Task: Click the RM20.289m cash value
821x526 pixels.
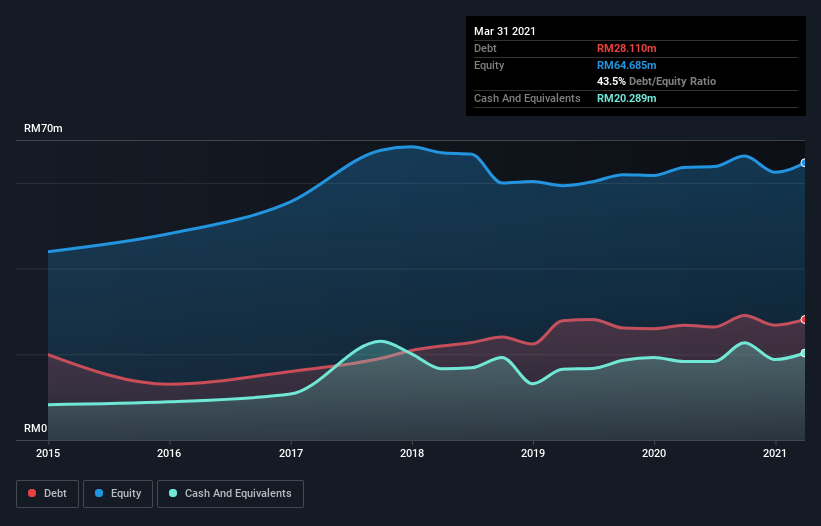Action: pos(627,98)
